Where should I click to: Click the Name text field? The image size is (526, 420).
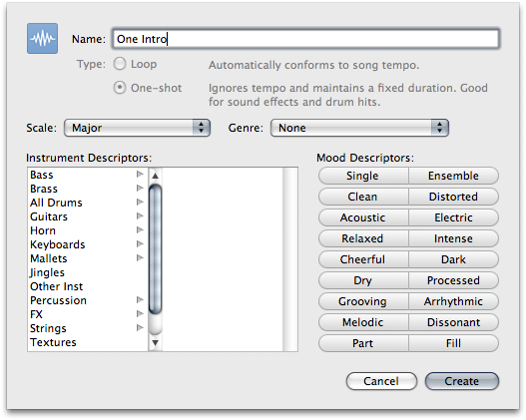pos(305,39)
